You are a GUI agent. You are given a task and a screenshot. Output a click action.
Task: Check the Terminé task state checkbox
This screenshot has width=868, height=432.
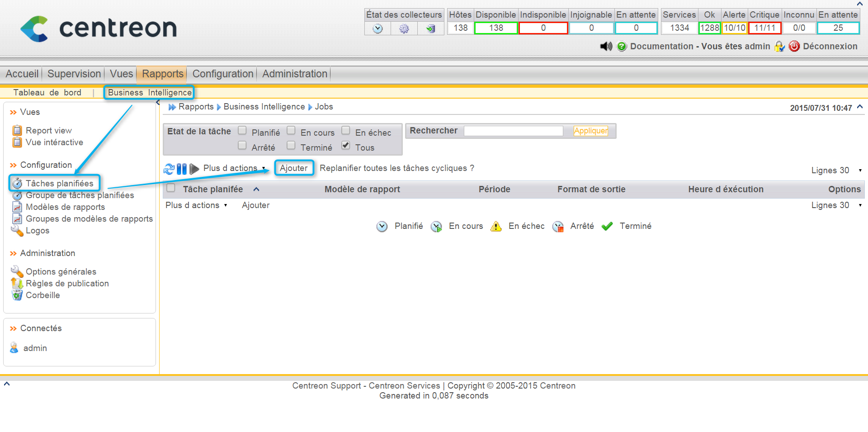pos(291,145)
